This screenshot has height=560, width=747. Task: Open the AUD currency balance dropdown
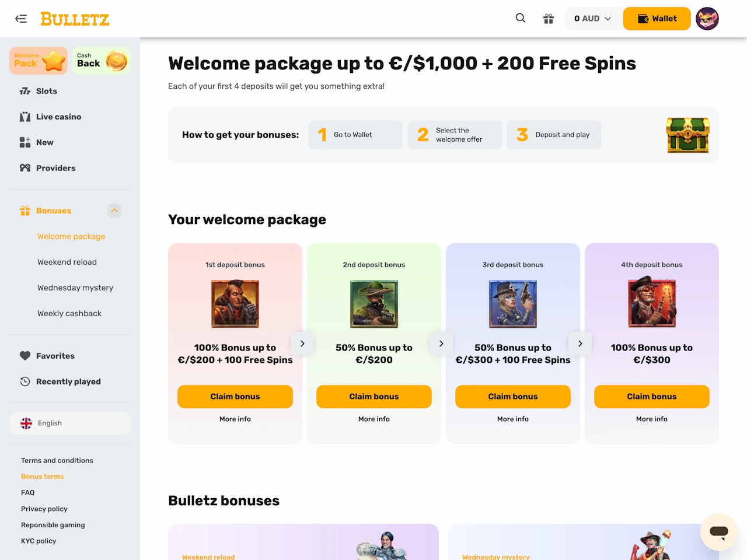592,19
